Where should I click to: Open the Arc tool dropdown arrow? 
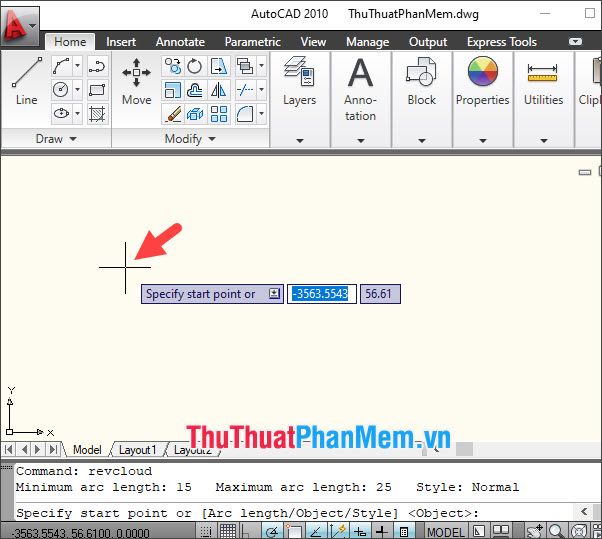[x=77, y=66]
